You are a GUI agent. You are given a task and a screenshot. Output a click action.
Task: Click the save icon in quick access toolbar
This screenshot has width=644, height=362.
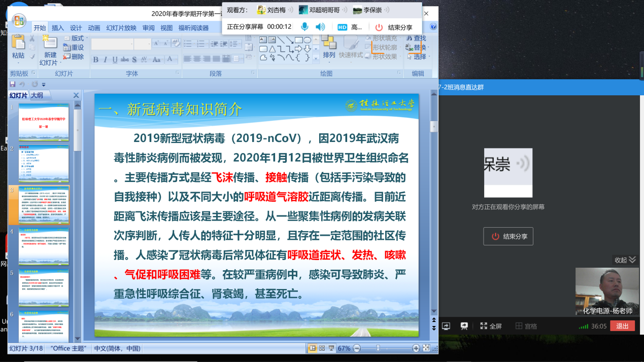click(x=13, y=84)
